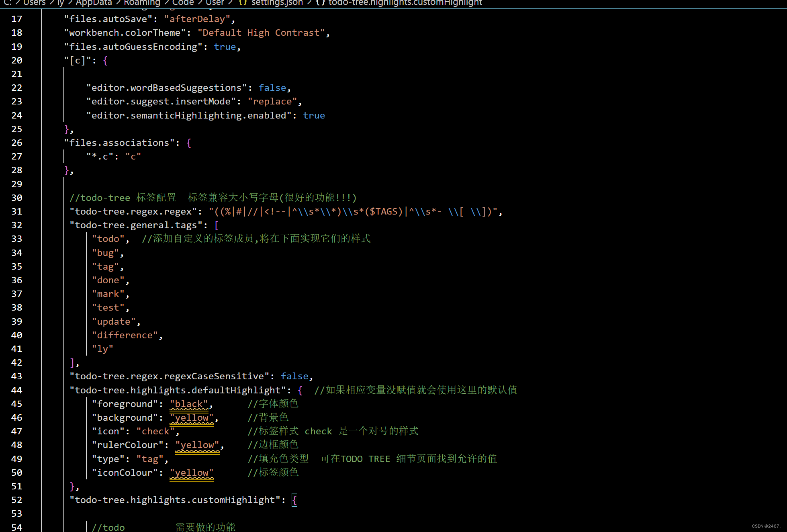Click the false value of editor.wordBasedSuggestions
Viewport: 787px width, 532px height.
pos(272,88)
